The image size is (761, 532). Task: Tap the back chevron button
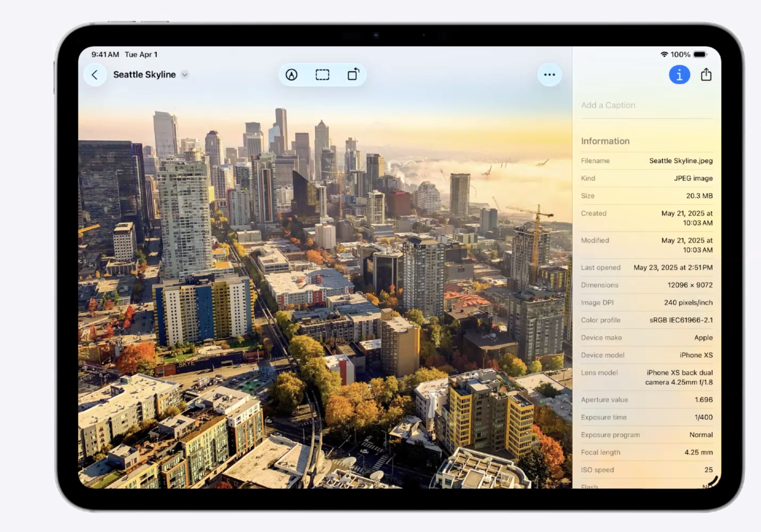coord(95,75)
